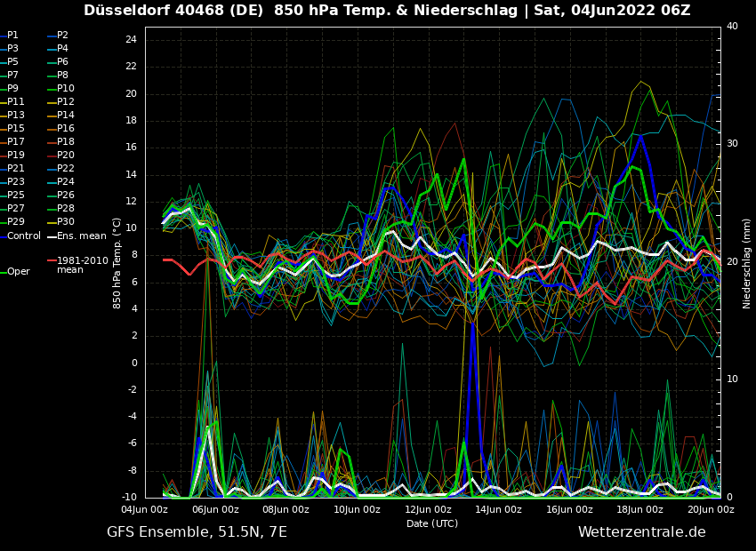Click the P15 legend label
756x551 pixels.
[x=16, y=129]
